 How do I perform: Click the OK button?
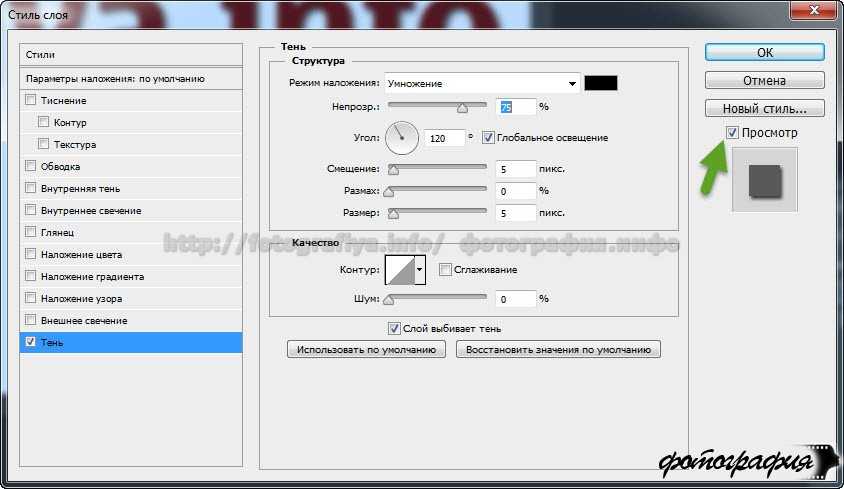click(x=764, y=52)
